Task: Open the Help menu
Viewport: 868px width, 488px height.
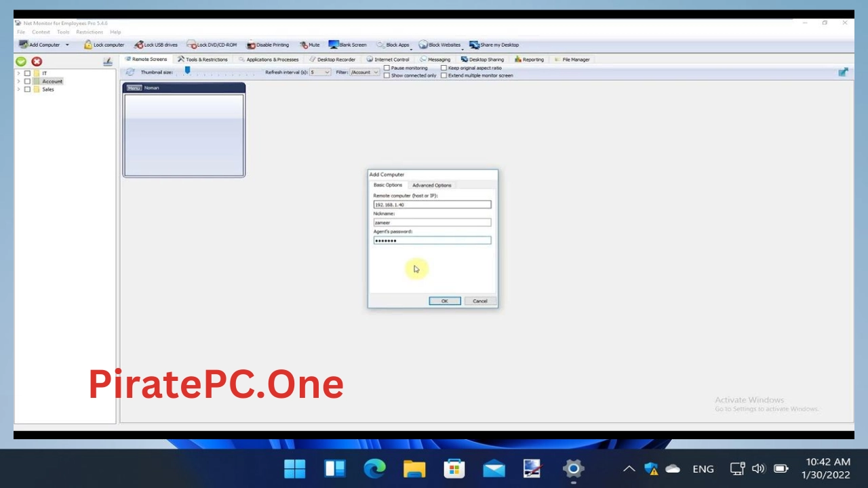Action: pos(115,32)
